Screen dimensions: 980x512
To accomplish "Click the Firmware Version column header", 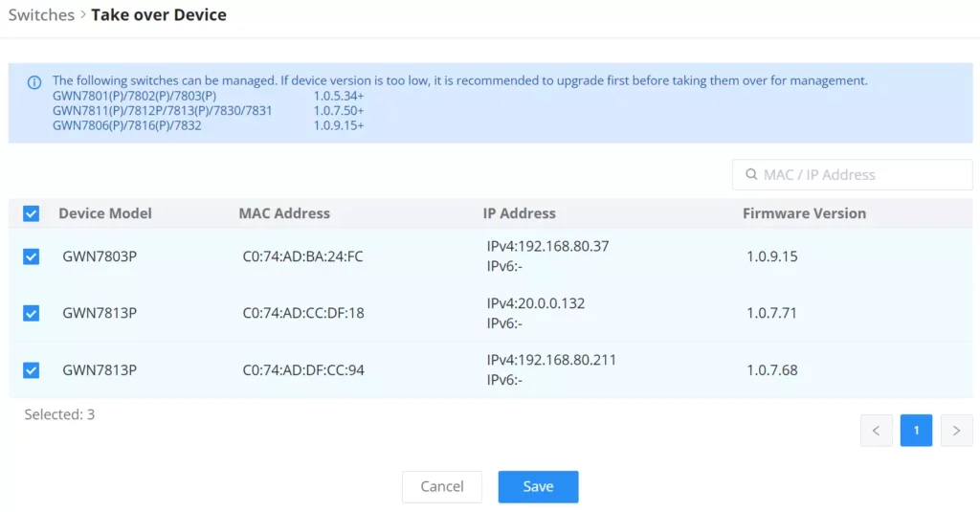I will click(x=804, y=213).
